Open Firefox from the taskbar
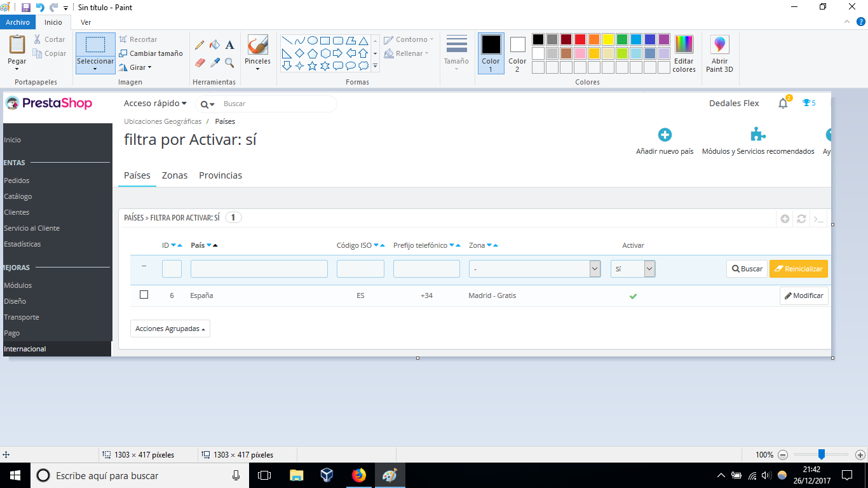 coord(359,475)
